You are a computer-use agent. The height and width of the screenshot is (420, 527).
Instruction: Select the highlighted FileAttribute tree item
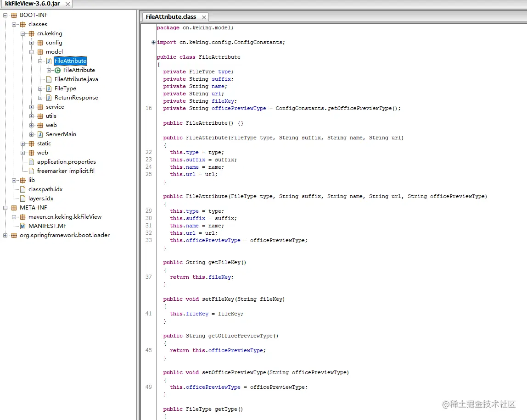71,61
